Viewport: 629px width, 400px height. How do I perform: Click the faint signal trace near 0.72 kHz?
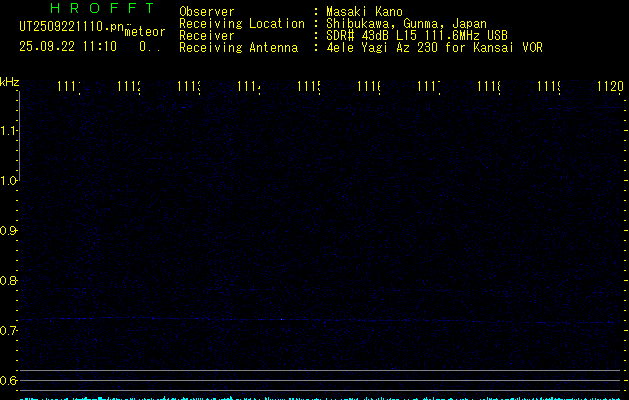(x=319, y=320)
